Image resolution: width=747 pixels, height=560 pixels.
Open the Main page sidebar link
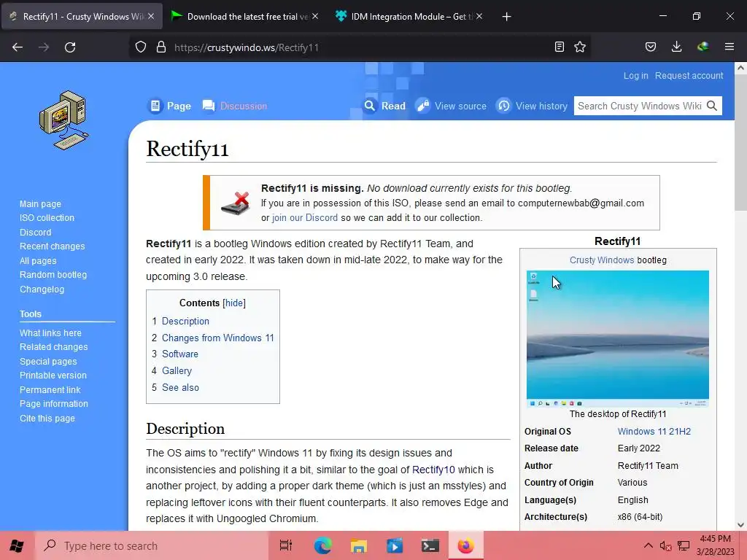pyautogui.click(x=41, y=204)
